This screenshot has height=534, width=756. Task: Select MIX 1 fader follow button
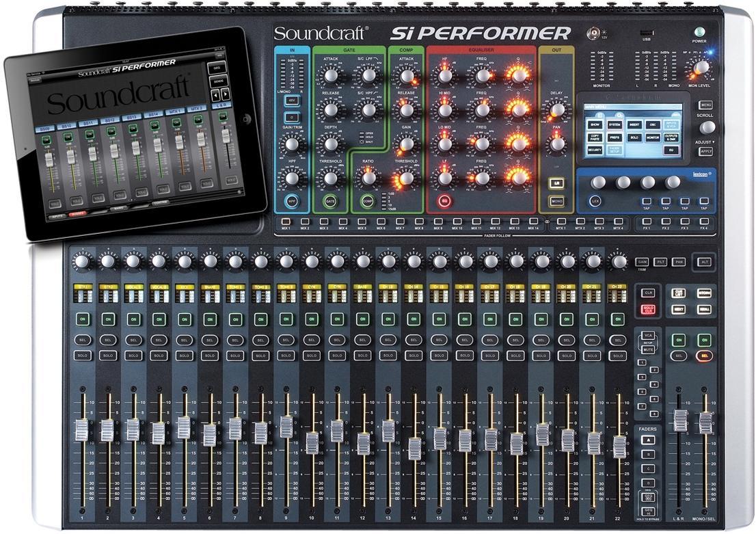[286, 222]
